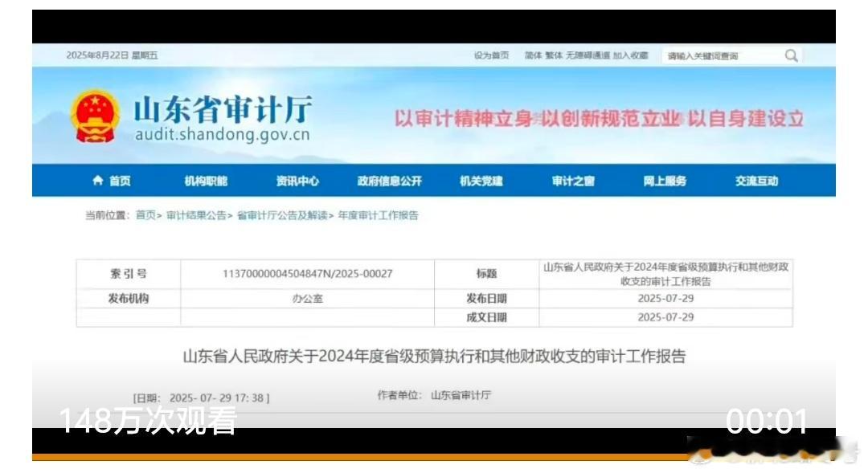Click the 148万次观看 view count overlay

149,421
